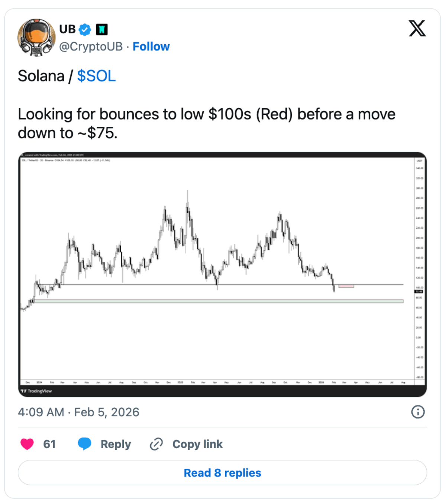Click the Reply text label
The height and width of the screenshot is (504, 446).
pos(116,444)
